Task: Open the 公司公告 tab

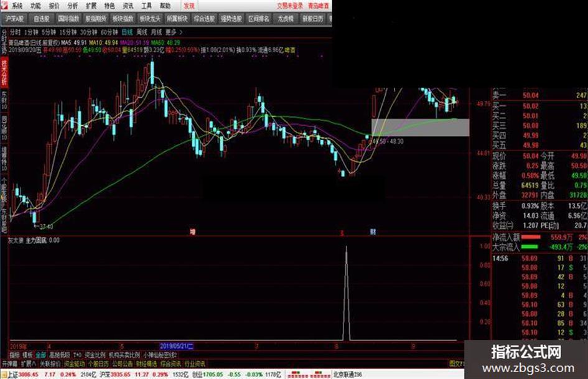Action: [x=122, y=363]
